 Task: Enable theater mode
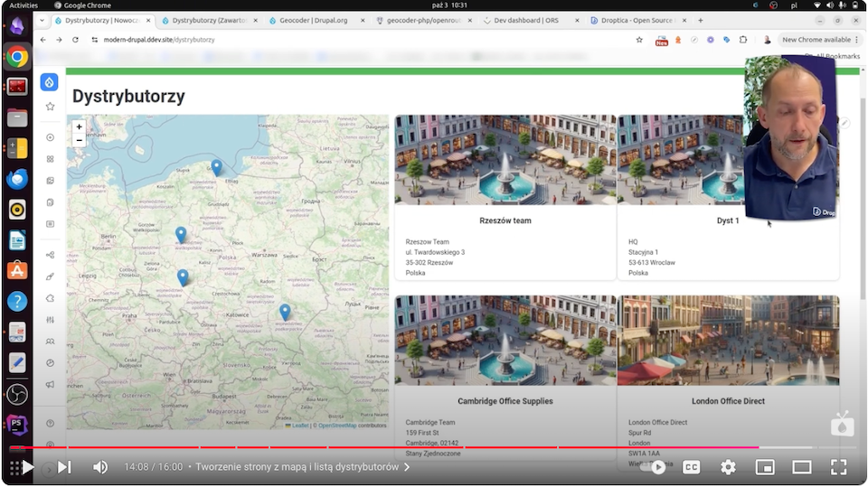click(x=802, y=468)
